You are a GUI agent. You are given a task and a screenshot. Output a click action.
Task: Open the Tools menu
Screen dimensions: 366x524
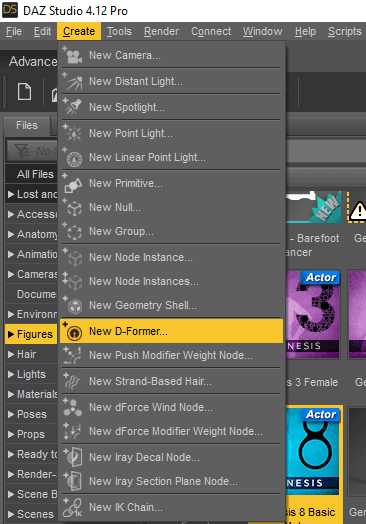[x=119, y=31]
